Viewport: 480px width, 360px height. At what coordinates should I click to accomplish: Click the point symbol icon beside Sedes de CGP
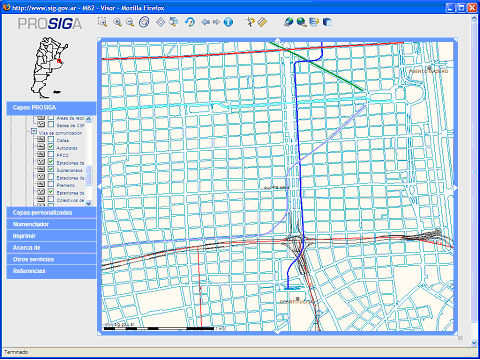[x=41, y=124]
